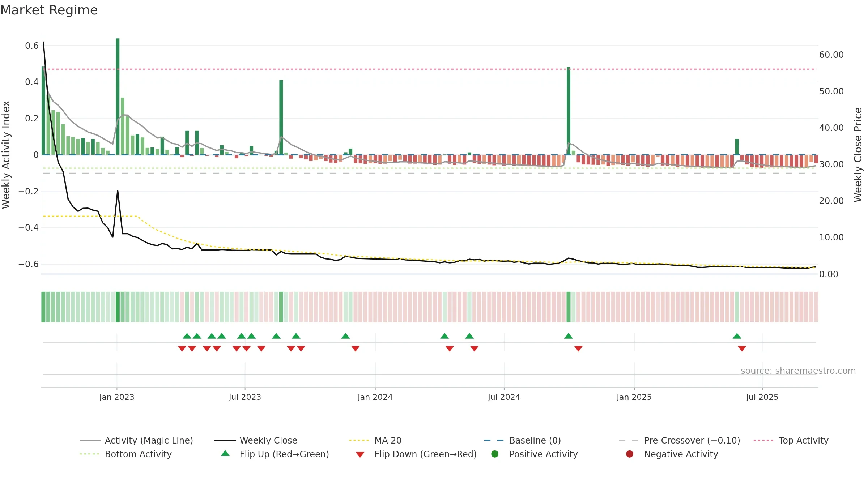Viewport: 868px width, 488px height.
Task: Click the 0.6 activity index tick
Action: (x=32, y=46)
